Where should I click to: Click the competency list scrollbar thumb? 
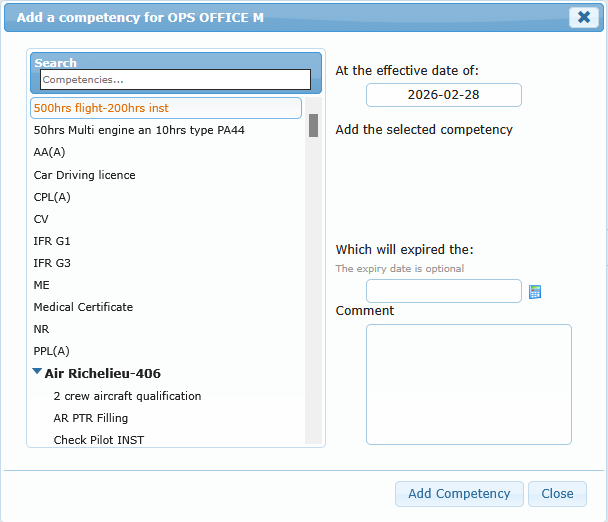coord(313,125)
